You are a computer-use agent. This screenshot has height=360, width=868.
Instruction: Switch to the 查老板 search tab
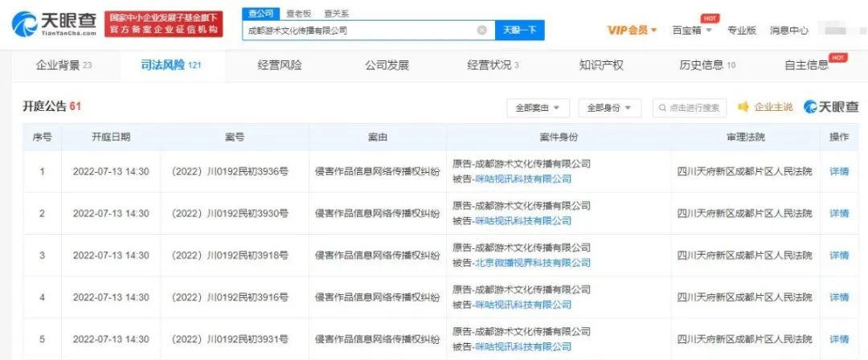[x=297, y=14]
